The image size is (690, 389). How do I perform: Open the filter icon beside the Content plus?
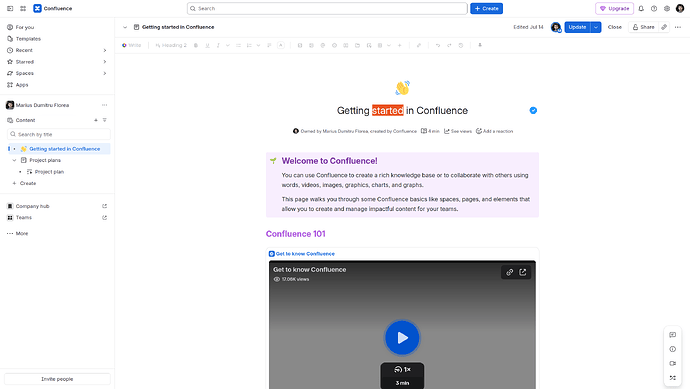pyautogui.click(x=105, y=120)
